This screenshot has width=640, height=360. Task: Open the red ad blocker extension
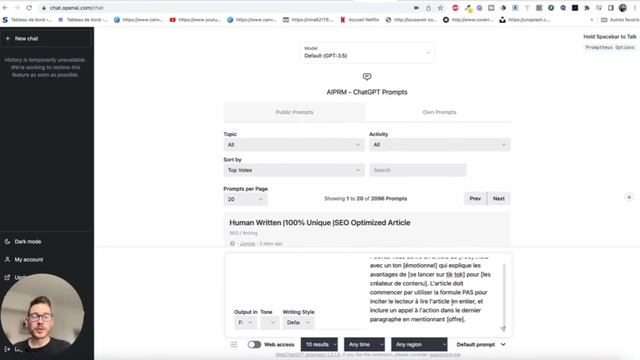coord(456,8)
